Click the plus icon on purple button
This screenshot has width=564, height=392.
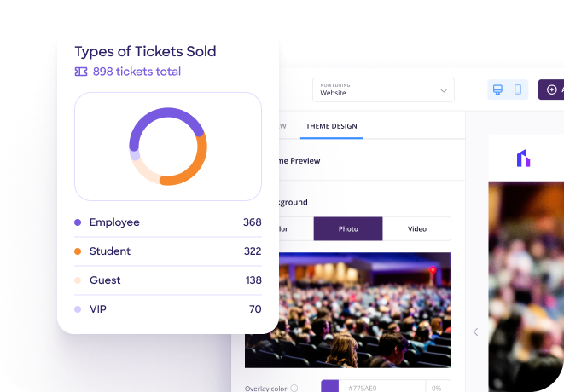pyautogui.click(x=551, y=89)
